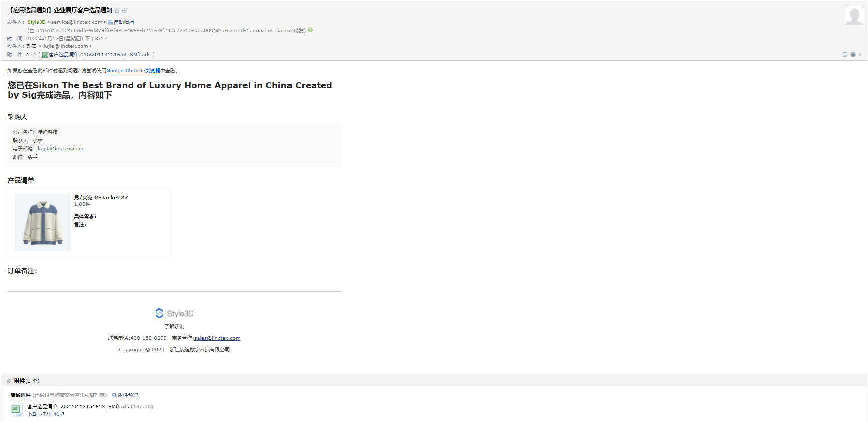Screen dimensions: 868x422
Task: Click the 自动归档 auto-archive icon
Action: coord(110,22)
